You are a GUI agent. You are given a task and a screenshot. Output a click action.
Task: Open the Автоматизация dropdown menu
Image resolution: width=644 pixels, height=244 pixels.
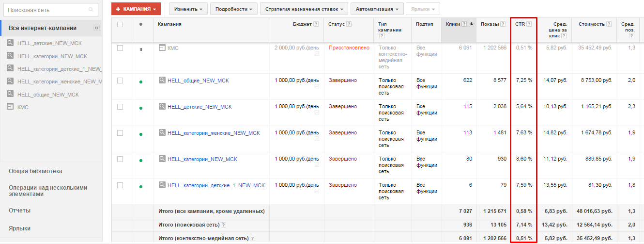(377, 9)
